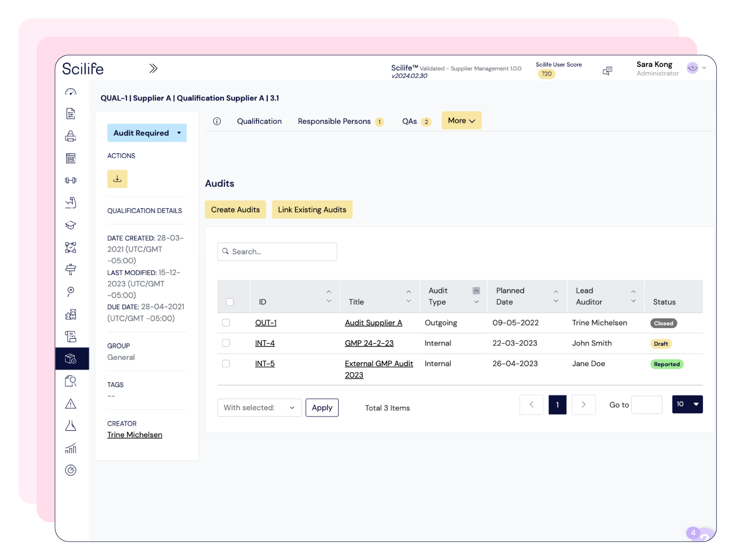735x560 pixels.
Task: Select the INT-4 row checkbox
Action: 226,343
